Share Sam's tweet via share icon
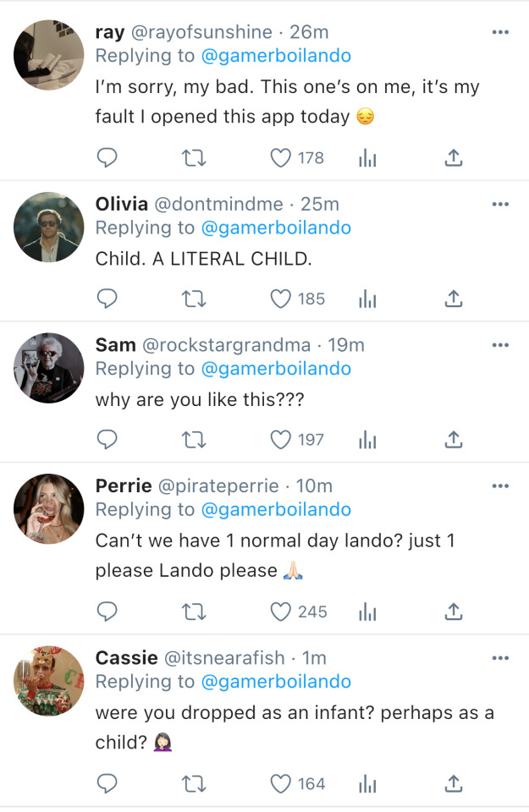The image size is (529, 812). [454, 439]
